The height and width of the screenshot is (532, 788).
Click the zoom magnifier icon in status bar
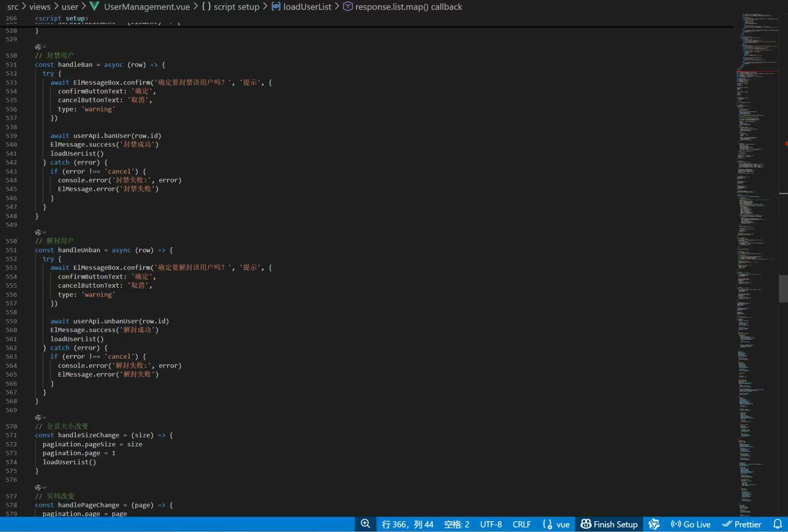coord(365,524)
